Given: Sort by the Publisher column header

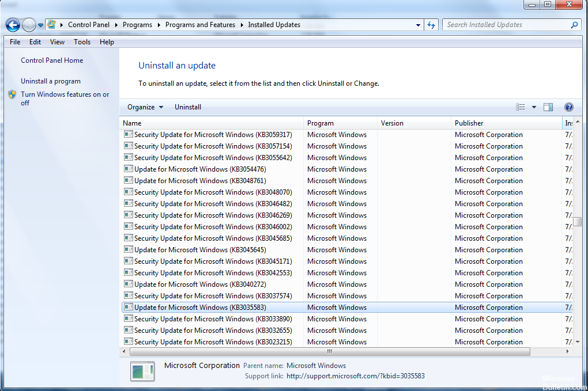Looking at the screenshot, I should pos(507,123).
